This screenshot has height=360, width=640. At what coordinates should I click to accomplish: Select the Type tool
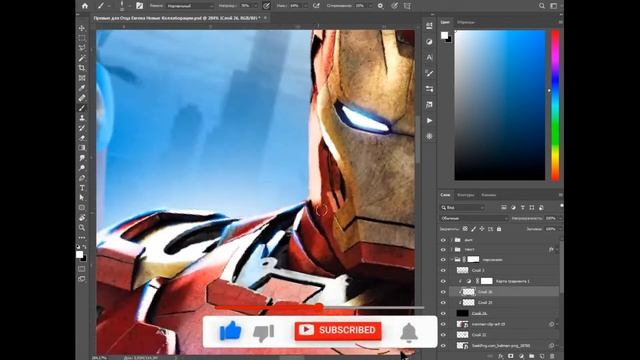(82, 188)
